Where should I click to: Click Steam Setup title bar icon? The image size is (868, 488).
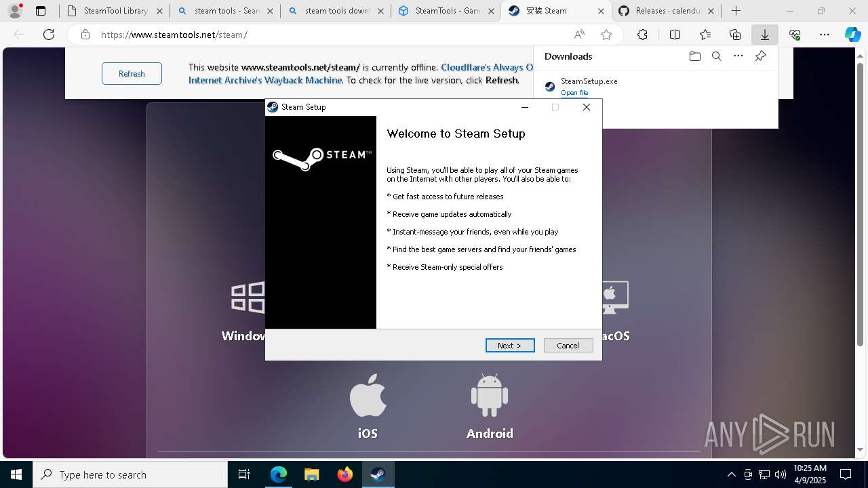[x=273, y=107]
